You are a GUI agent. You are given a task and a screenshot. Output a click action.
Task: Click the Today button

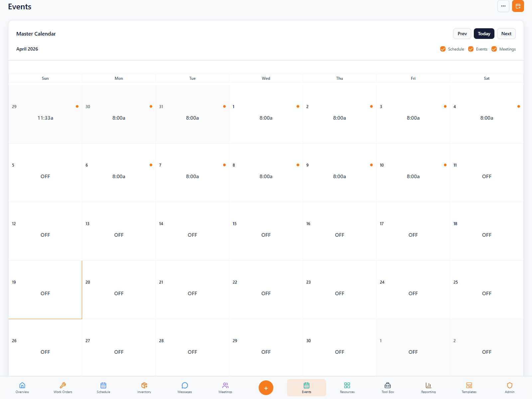[x=484, y=34]
